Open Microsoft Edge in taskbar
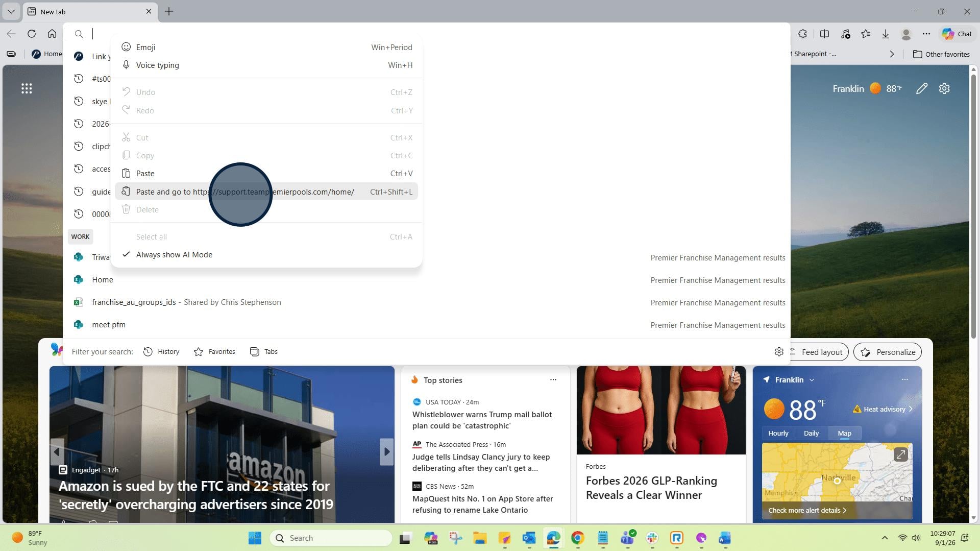 click(553, 538)
